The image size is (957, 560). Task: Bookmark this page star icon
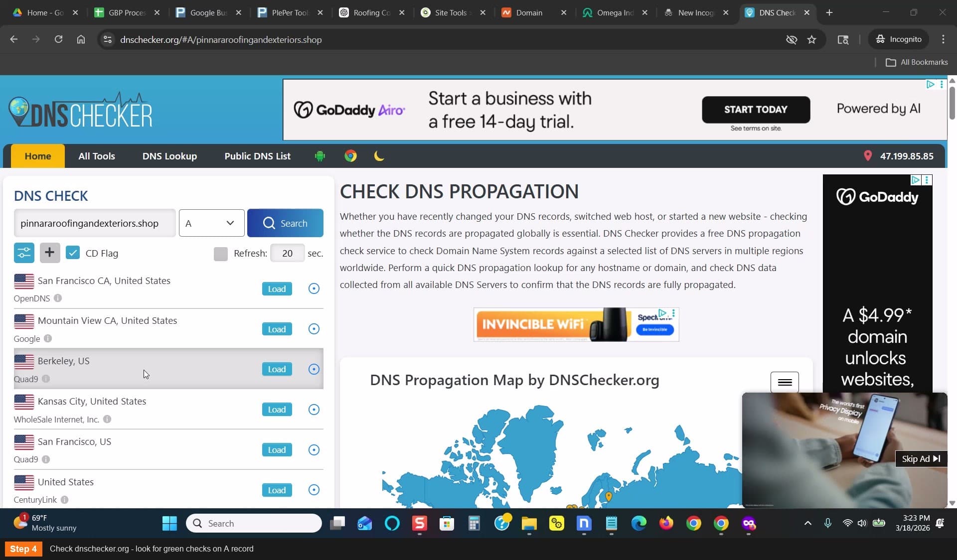tap(812, 39)
